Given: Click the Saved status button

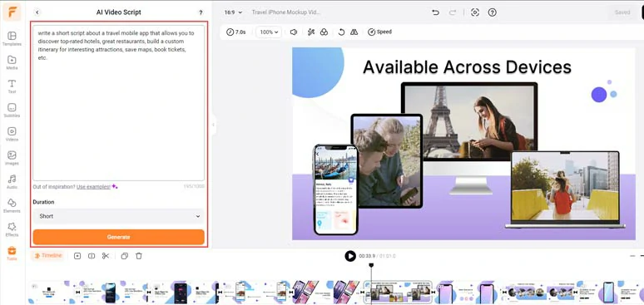Looking at the screenshot, I should point(622,12).
